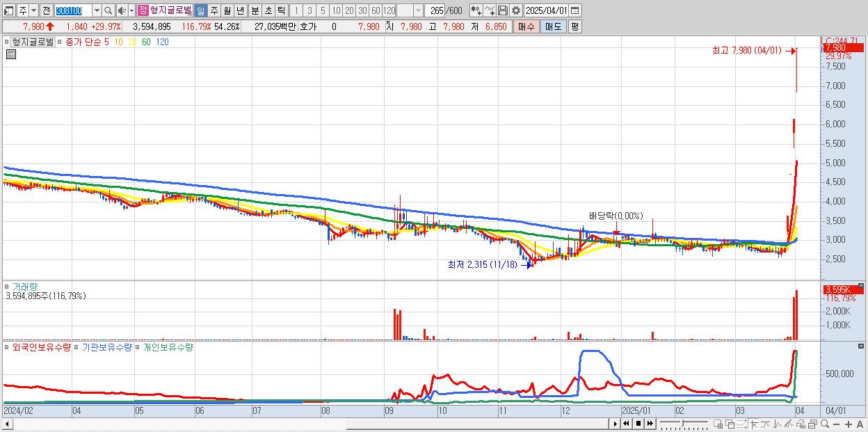Image resolution: width=868 pixels, height=432 pixels.
Task: Click the scroll-left arrow at bottom-left
Action: 8,424
